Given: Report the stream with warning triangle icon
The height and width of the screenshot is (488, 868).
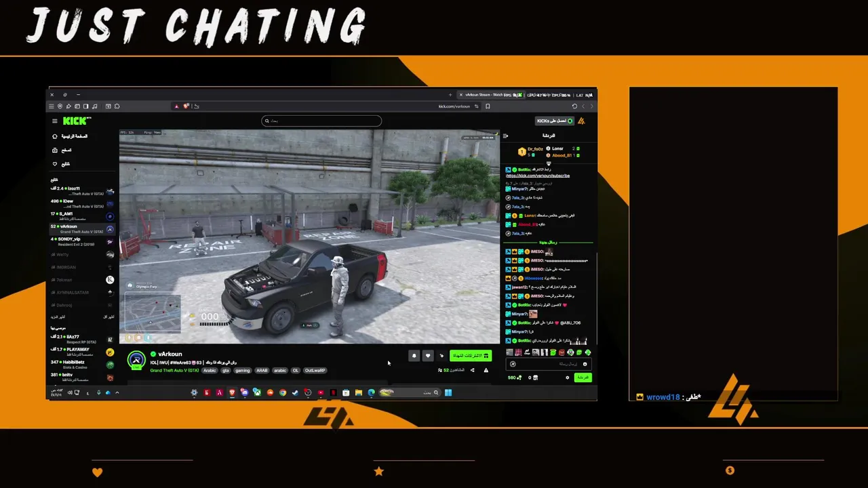Looking at the screenshot, I should [x=486, y=370].
